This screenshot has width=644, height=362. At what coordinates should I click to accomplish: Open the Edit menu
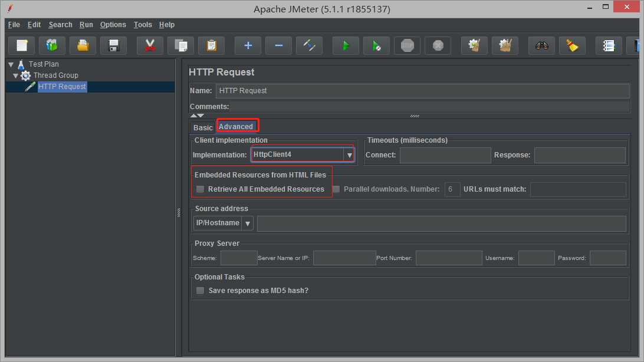34,25
